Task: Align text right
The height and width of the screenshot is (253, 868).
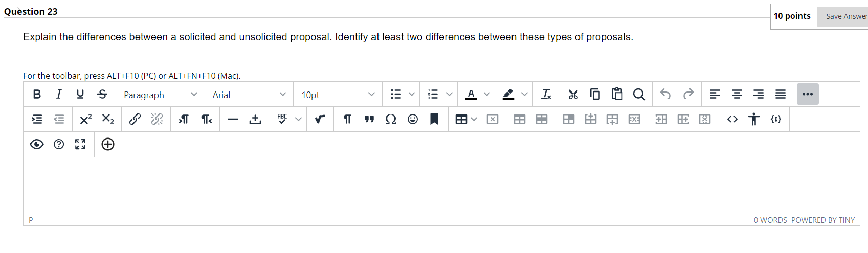Action: (x=759, y=94)
